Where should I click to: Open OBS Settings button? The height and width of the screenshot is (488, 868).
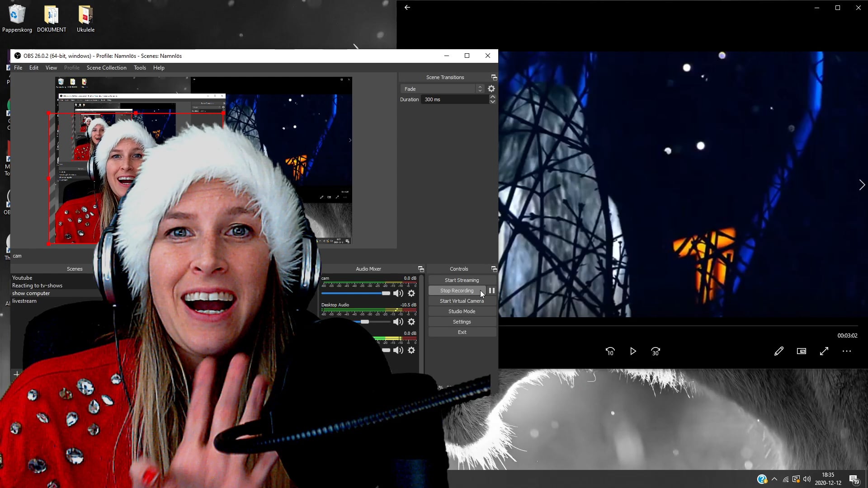(462, 322)
